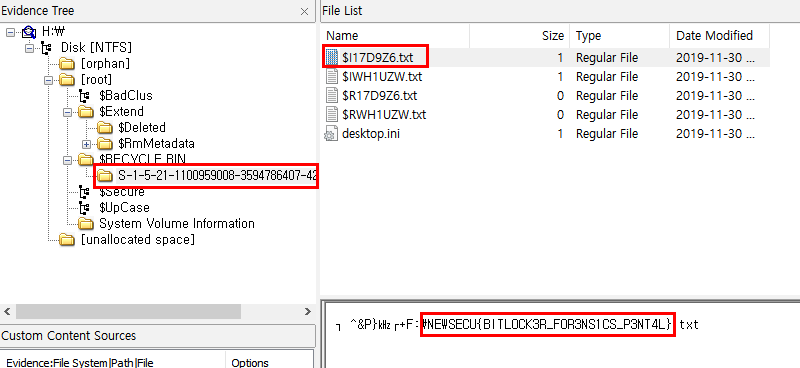Click the $I17D9Z6.txt file icon
The width and height of the screenshot is (800, 368).
tap(332, 58)
